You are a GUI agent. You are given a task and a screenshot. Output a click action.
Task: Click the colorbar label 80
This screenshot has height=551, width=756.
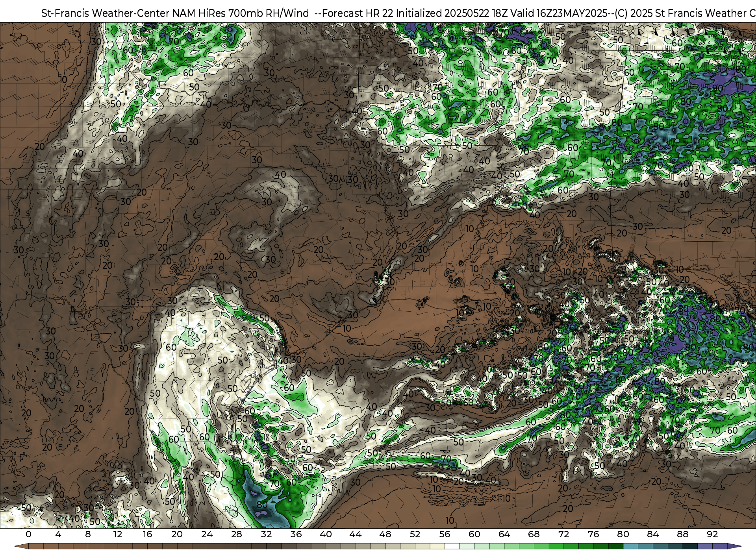[x=623, y=534]
